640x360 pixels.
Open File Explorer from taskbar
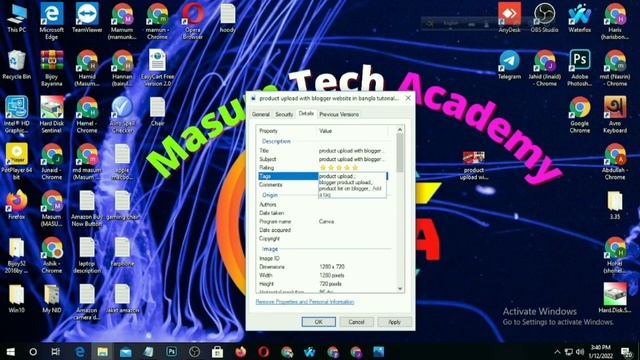[x=102, y=352]
